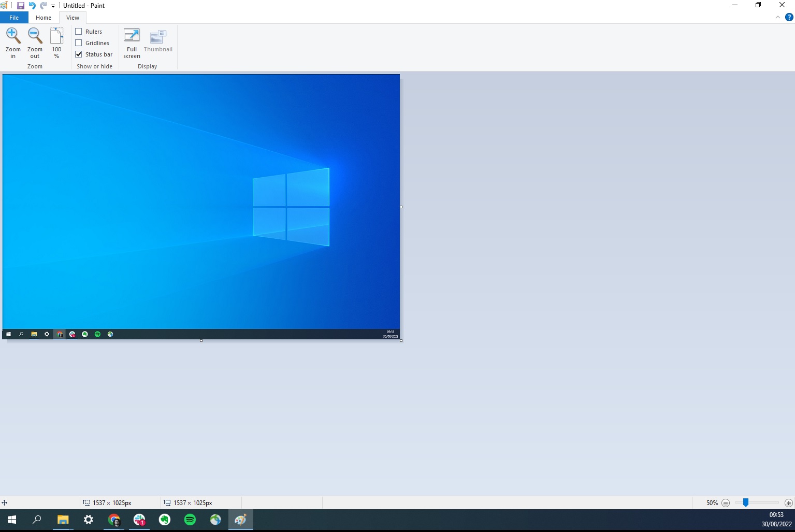Select the Zoom out tool

(x=35, y=41)
